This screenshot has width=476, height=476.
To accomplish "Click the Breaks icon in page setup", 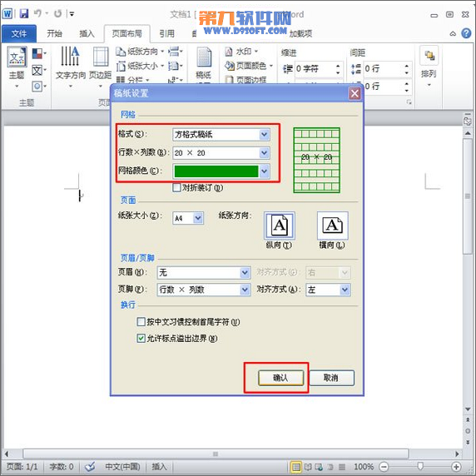I will pyautogui.click(x=174, y=52).
